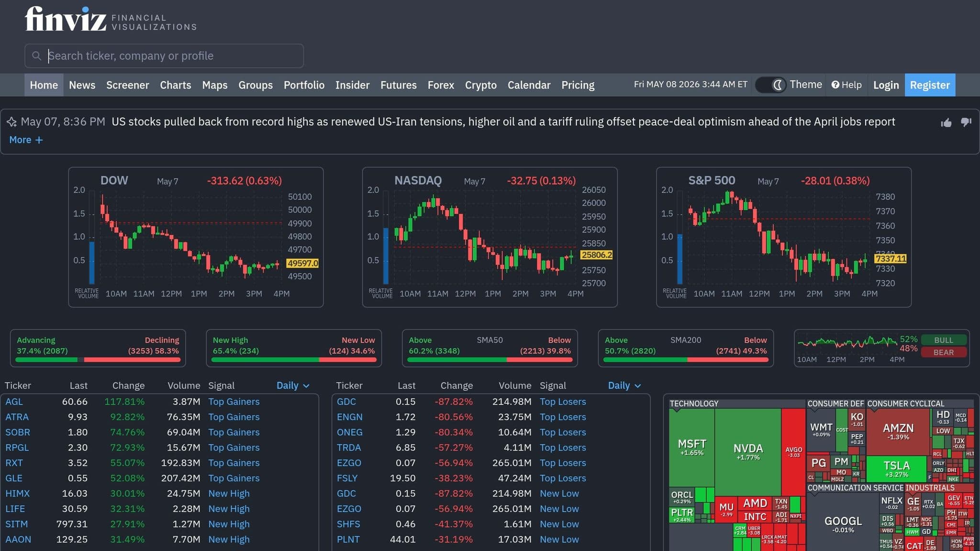This screenshot has height=551, width=980.
Task: Open the Futures menu item
Action: pos(398,85)
